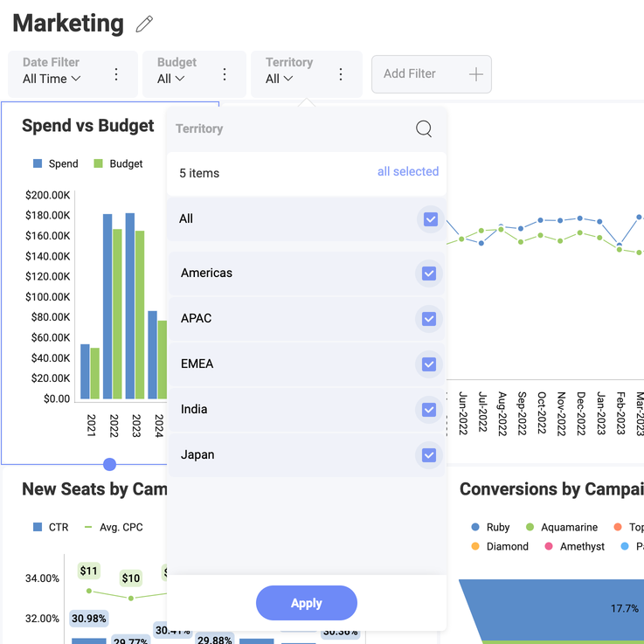
Task: Expand the Territory All dropdown
Action: pos(279,79)
